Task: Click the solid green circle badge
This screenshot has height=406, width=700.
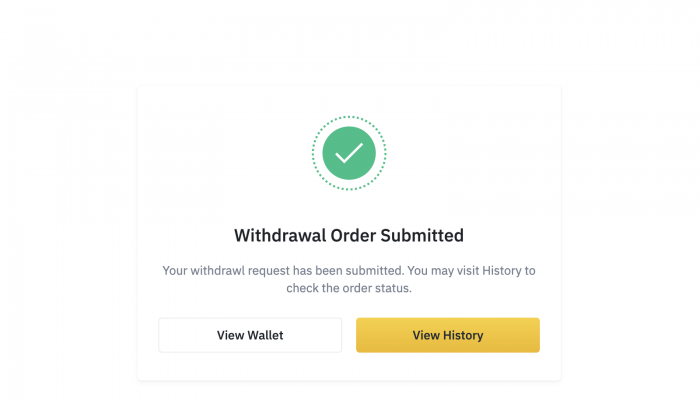Action: pos(349,153)
